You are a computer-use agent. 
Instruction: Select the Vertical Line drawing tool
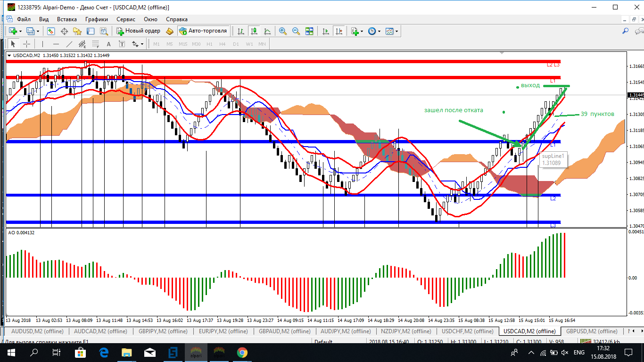[x=43, y=44]
